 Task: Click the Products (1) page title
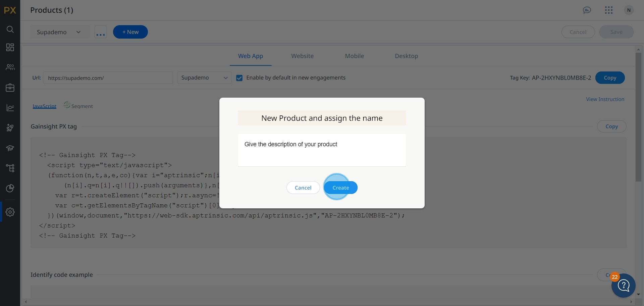tap(52, 10)
